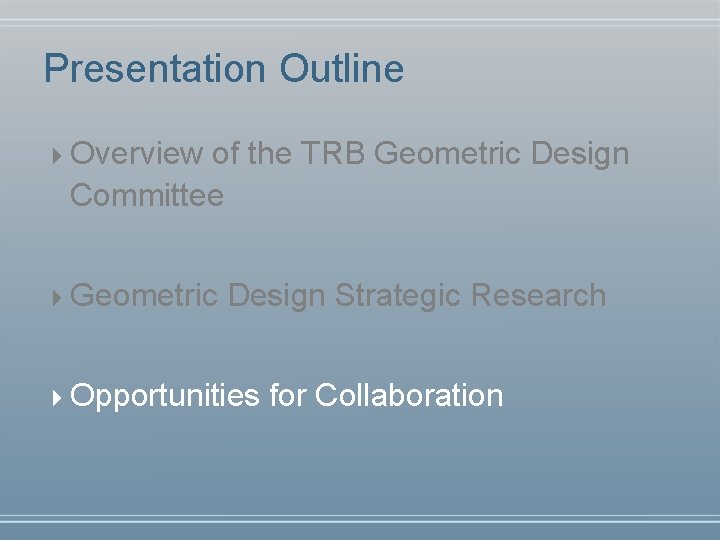Click the word 'the' in the first bullet
This screenshot has width=720, height=540.
pyautogui.click(x=270, y=152)
